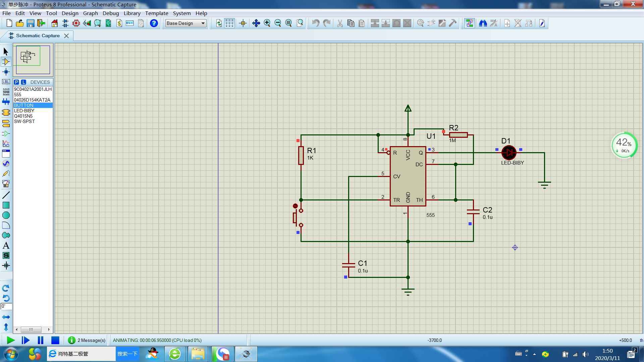Pause the running simulation
This screenshot has height=362, width=644.
point(41,340)
